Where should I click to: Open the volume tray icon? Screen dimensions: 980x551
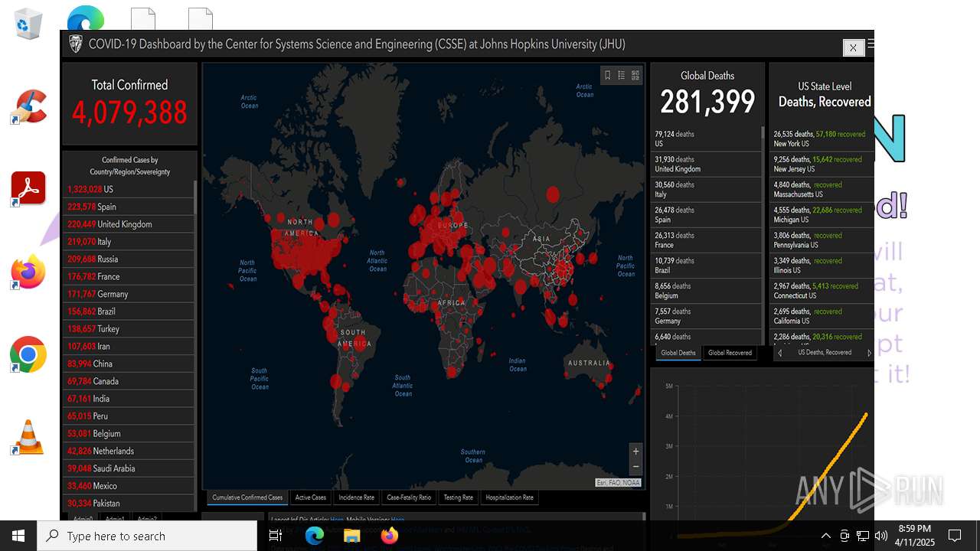click(881, 536)
